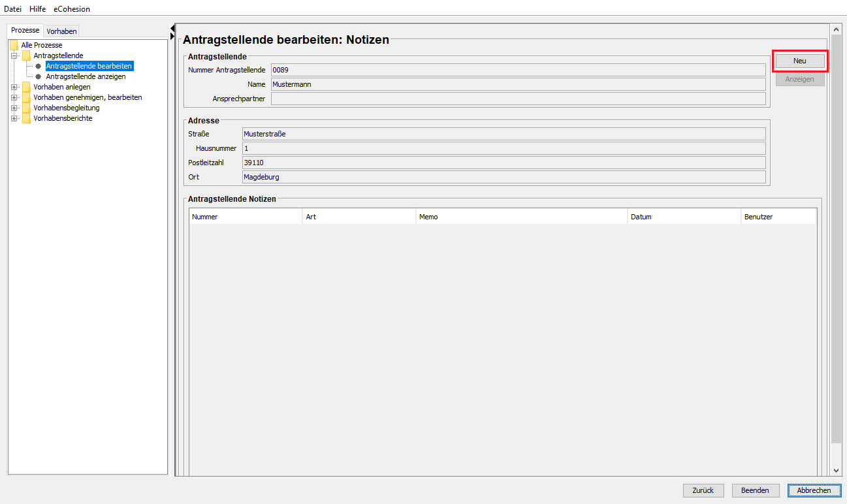Image resolution: width=847 pixels, height=504 pixels.
Task: Collapse side panel with upper splitter arrow
Action: coord(172,28)
